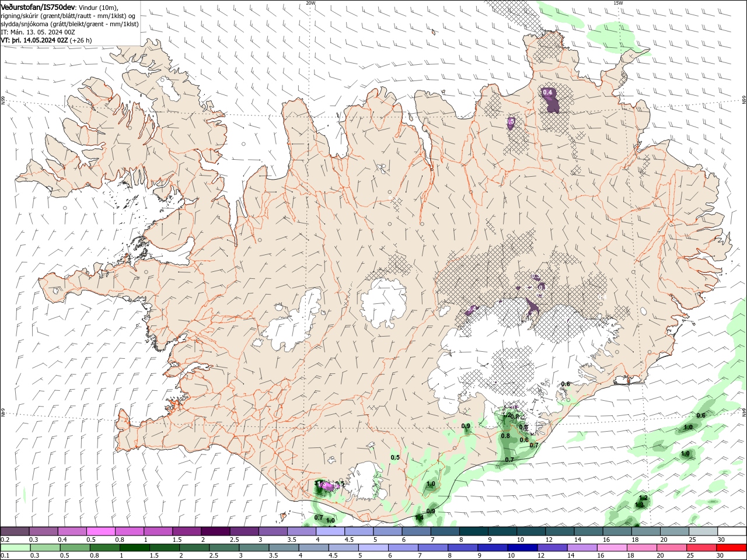Screen dimensions: 747x560
Task: Click the medium green 0.5–0.8 rain swatch
Action: point(75,548)
